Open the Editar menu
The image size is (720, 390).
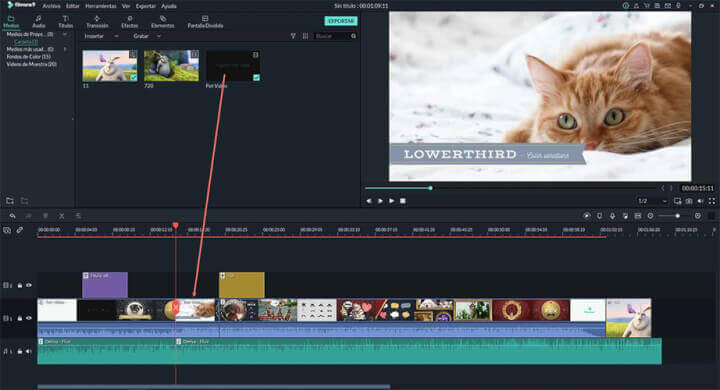pyautogui.click(x=73, y=6)
